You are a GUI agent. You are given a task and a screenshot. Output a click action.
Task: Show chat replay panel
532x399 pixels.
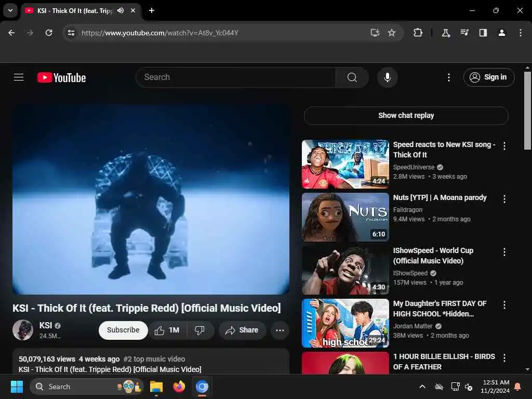[406, 115]
